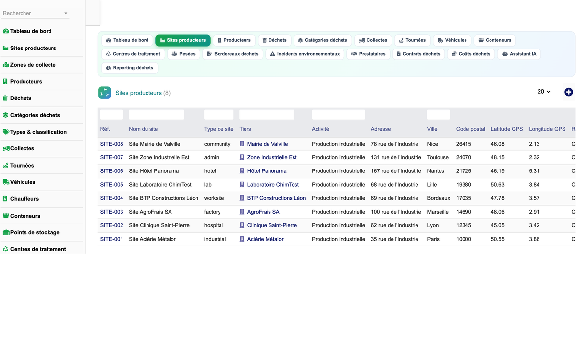
Task: Open the Pesées top tab
Action: coord(184,54)
